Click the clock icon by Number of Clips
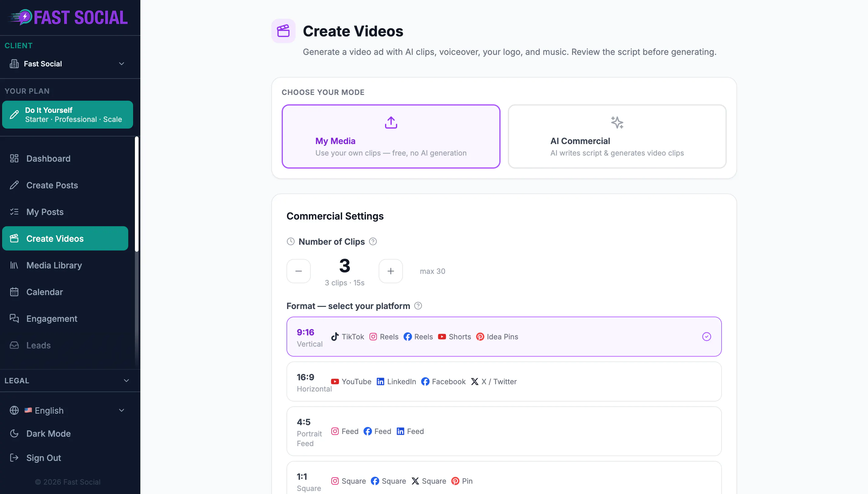This screenshot has width=868, height=494. click(291, 242)
